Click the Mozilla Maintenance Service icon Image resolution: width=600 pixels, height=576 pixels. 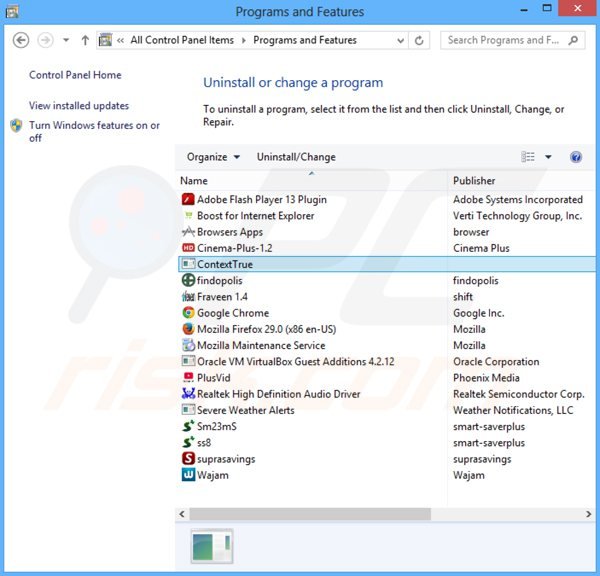[x=188, y=345]
